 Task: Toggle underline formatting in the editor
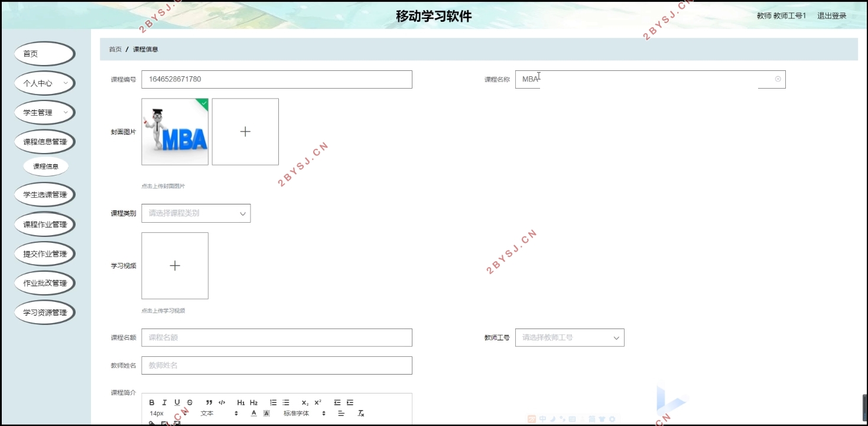[x=177, y=402]
